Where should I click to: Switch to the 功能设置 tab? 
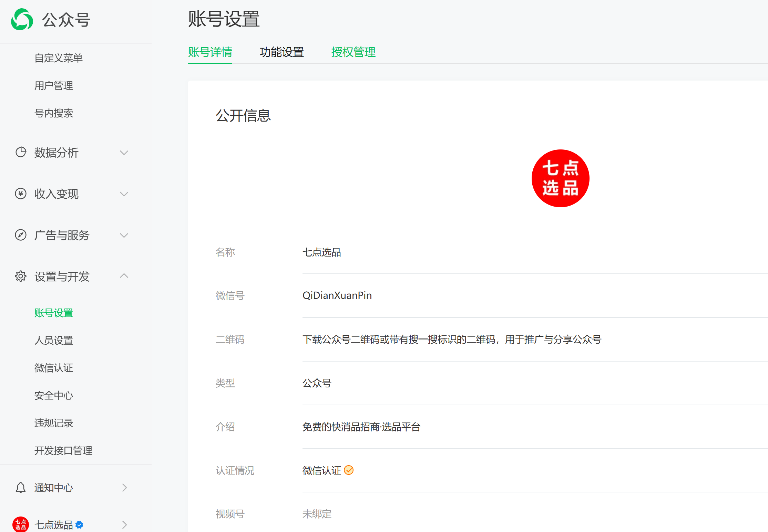[x=281, y=52]
